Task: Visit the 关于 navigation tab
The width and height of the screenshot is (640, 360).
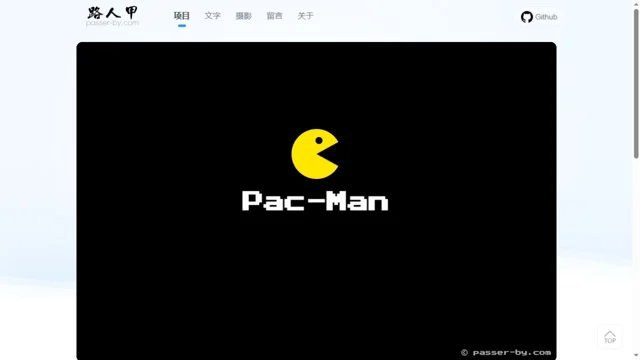Action: coord(305,16)
